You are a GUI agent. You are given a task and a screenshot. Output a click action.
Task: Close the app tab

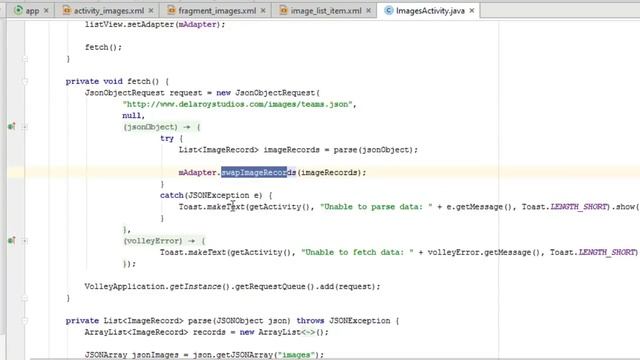(x=46, y=11)
